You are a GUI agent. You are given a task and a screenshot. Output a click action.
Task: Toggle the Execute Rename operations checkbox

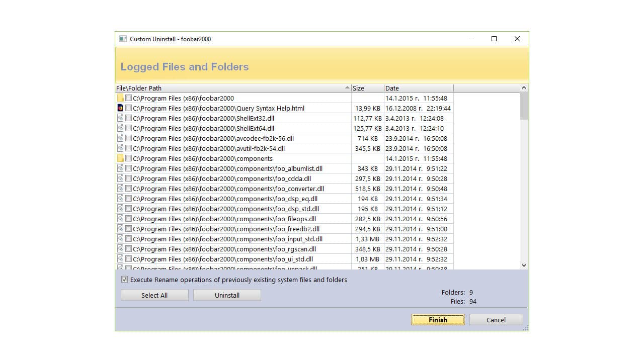click(124, 280)
